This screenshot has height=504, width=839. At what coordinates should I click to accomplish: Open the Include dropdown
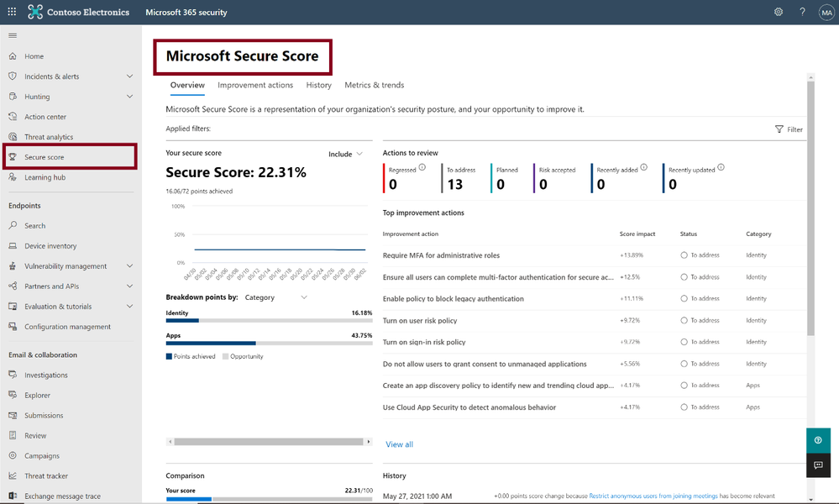(346, 154)
